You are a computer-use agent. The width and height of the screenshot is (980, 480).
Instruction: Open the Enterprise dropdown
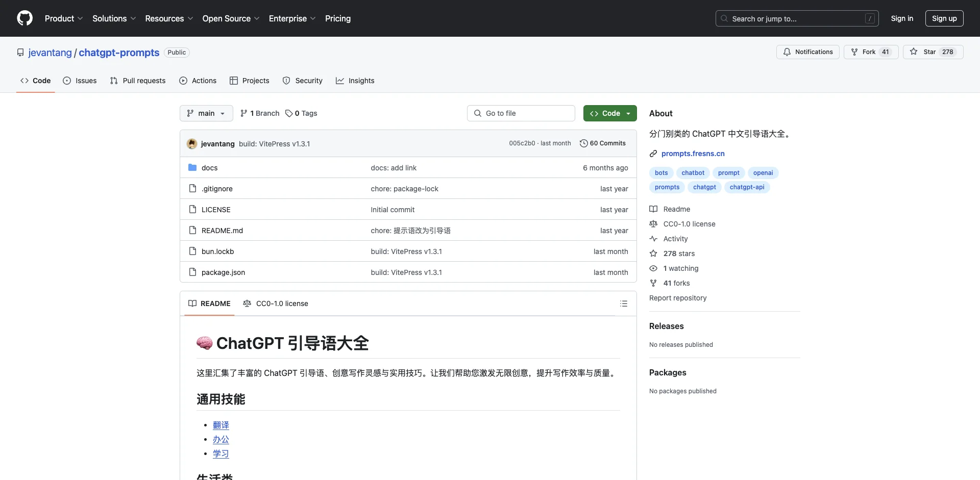(x=292, y=18)
